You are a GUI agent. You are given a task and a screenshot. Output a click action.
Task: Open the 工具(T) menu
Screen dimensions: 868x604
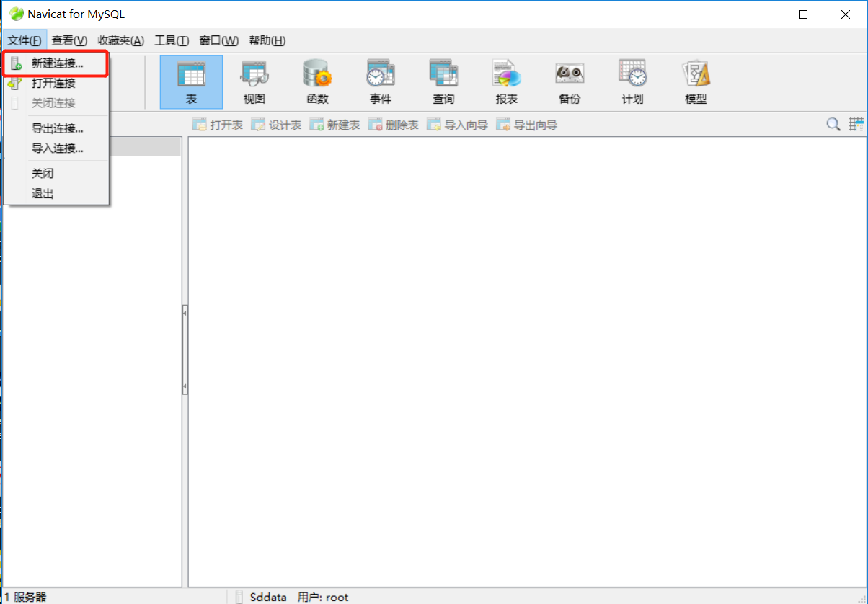172,40
